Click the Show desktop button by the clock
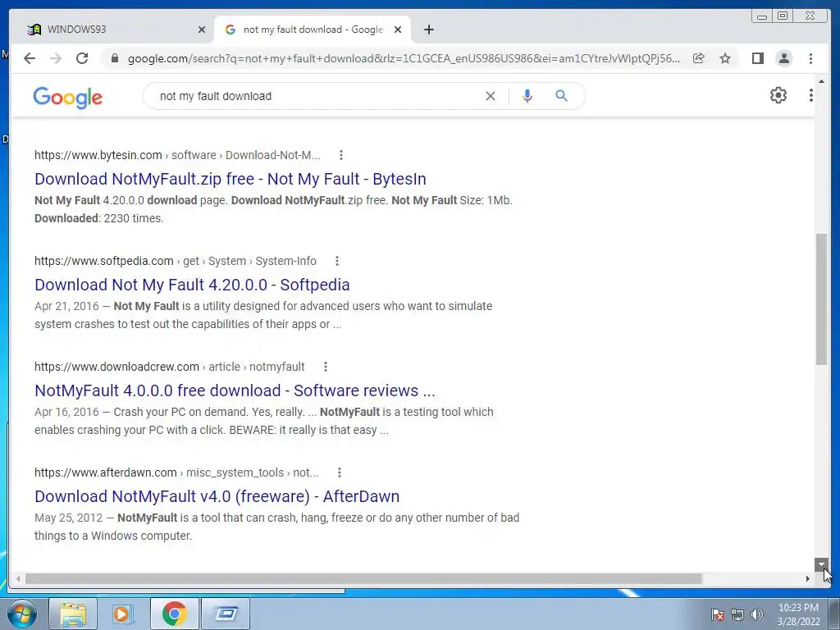Viewport: 840px width, 630px height. coord(834,614)
